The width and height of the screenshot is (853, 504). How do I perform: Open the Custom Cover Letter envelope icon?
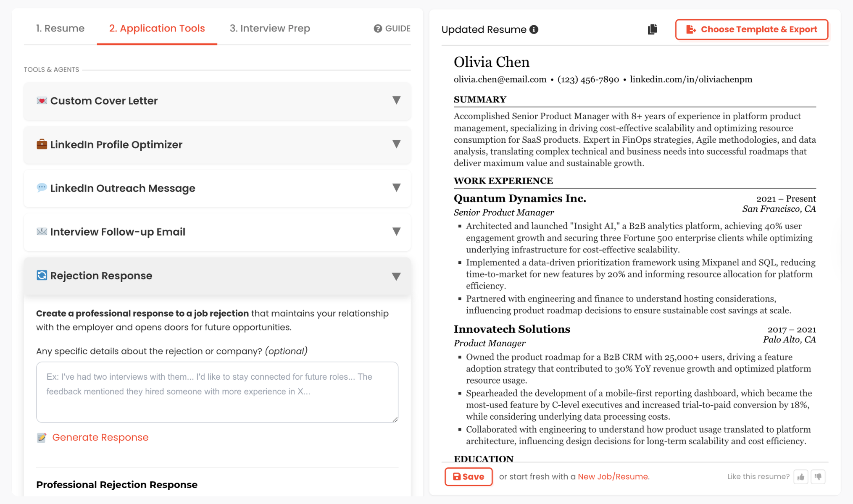pos(42,101)
